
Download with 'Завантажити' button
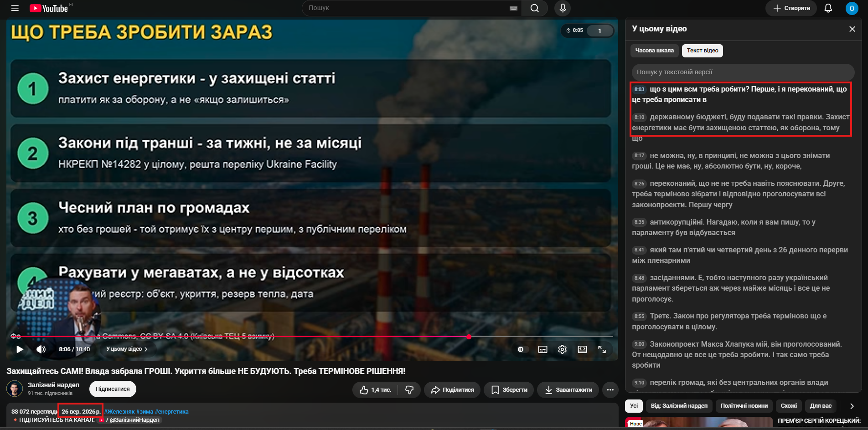568,390
